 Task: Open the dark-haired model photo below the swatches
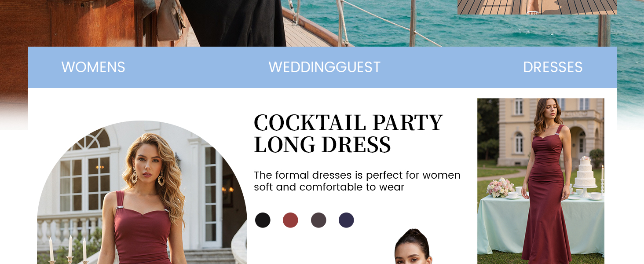tap(413, 247)
